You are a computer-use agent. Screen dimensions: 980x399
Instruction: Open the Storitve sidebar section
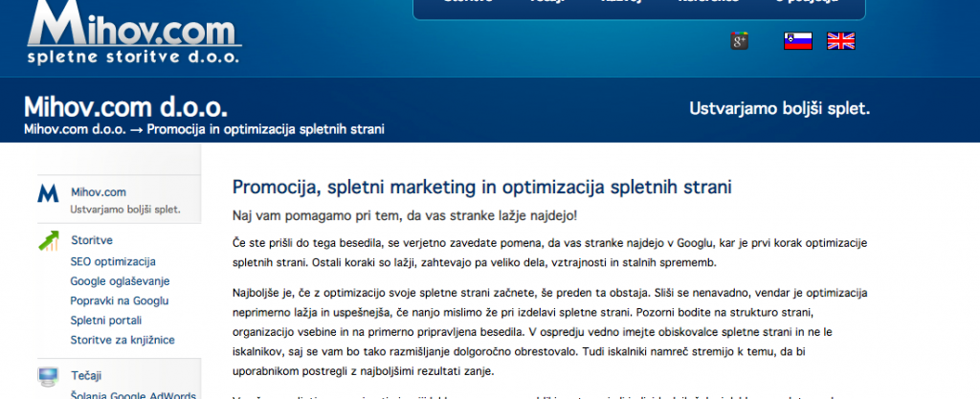[92, 240]
